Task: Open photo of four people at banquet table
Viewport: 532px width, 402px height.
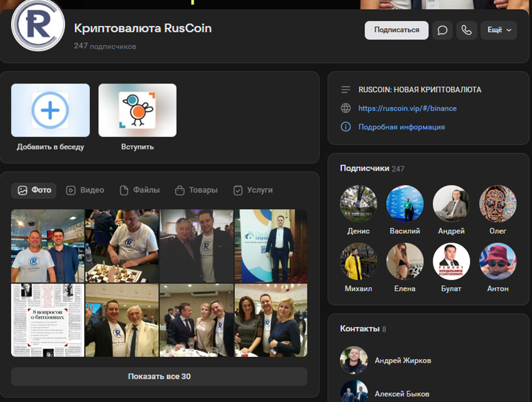Action: pos(197,320)
